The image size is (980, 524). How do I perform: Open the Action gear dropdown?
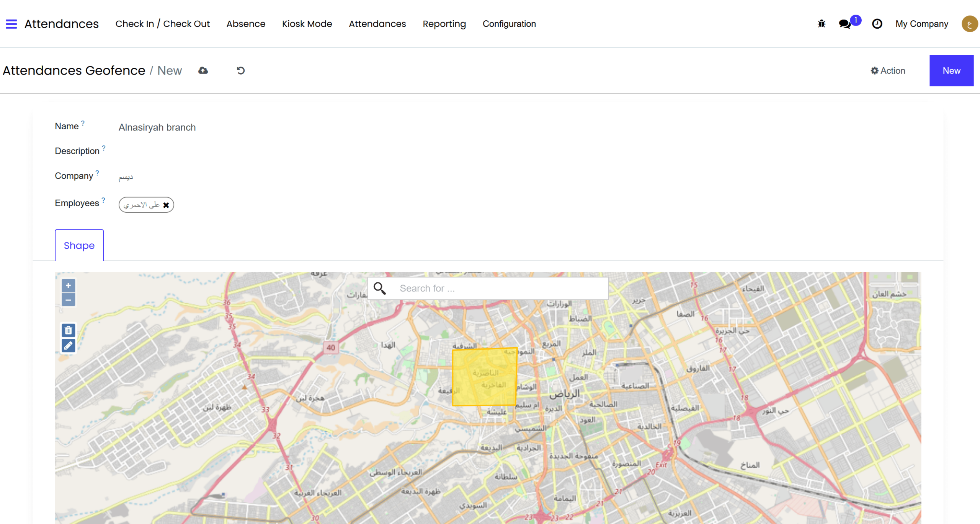click(888, 70)
